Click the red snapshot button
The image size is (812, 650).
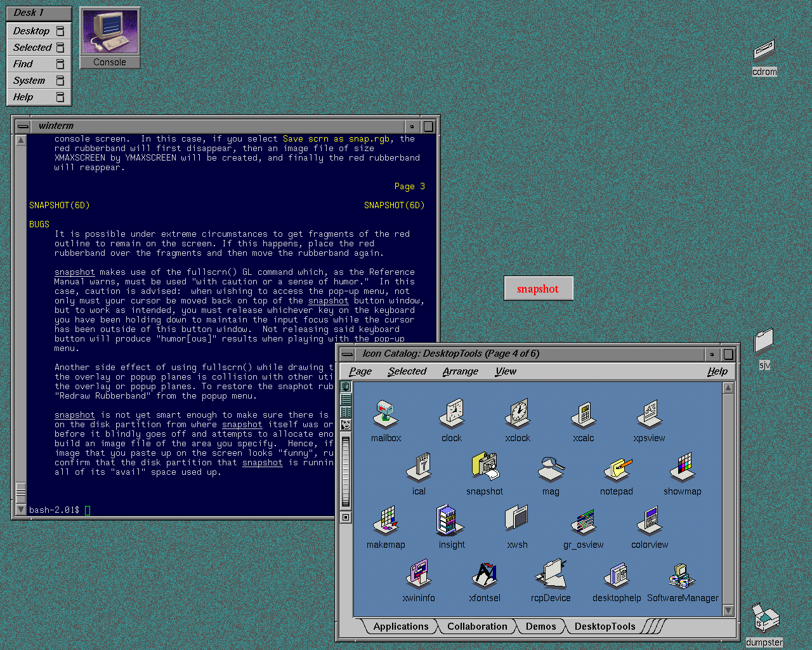(539, 289)
